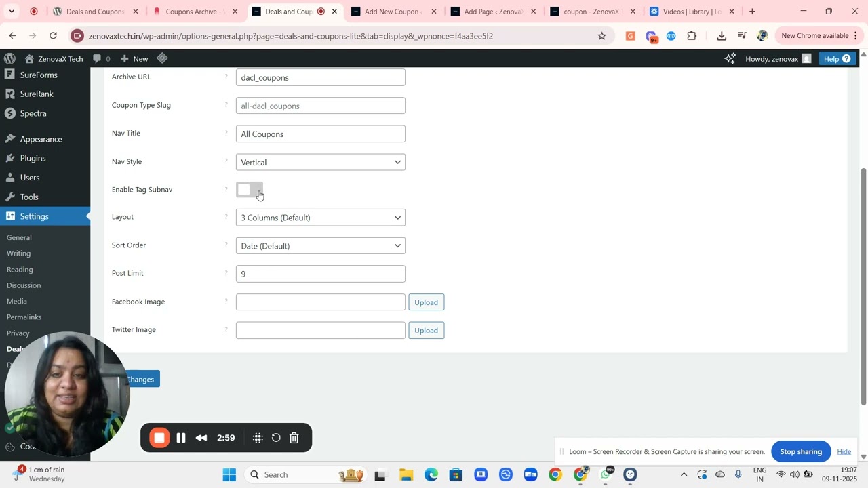This screenshot has width=868, height=488.
Task: Click New in the admin bar
Action: coord(134,59)
